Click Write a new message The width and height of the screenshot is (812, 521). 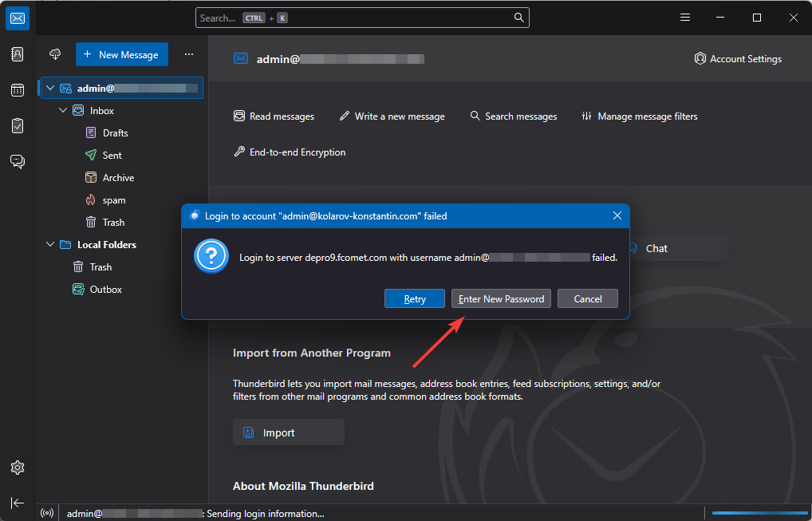tap(392, 116)
